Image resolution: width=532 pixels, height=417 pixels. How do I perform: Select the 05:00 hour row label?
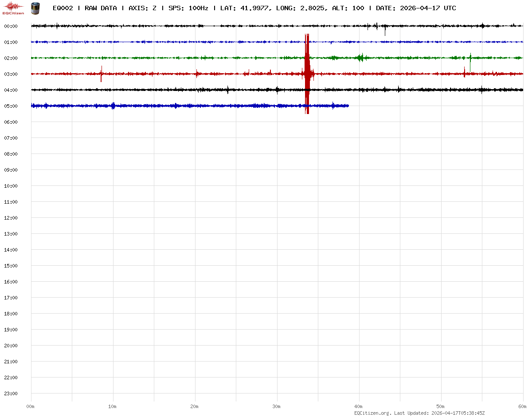click(x=11, y=106)
